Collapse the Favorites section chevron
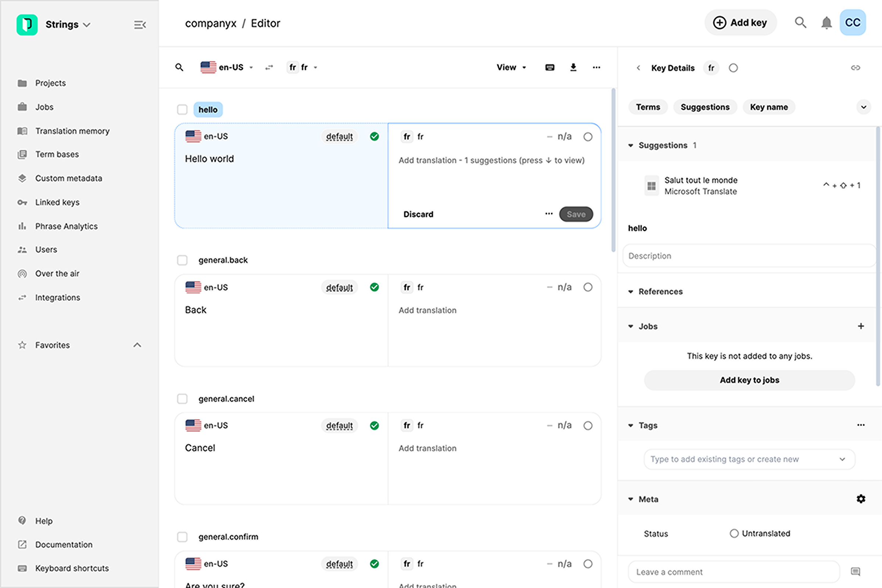This screenshot has width=882, height=588. (x=137, y=345)
